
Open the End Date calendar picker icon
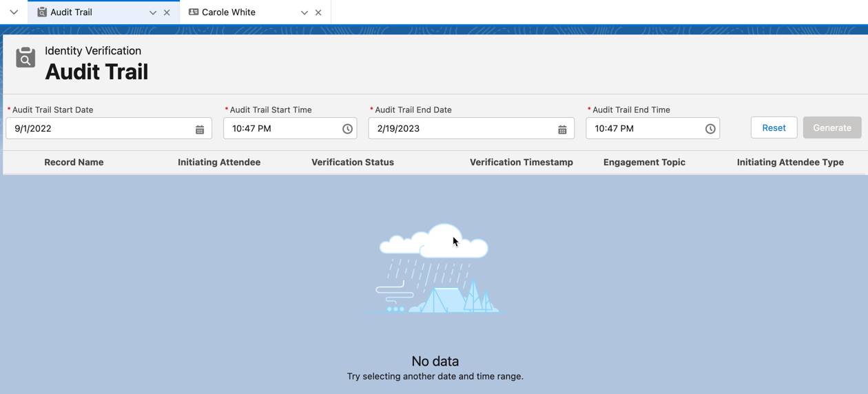[562, 129]
